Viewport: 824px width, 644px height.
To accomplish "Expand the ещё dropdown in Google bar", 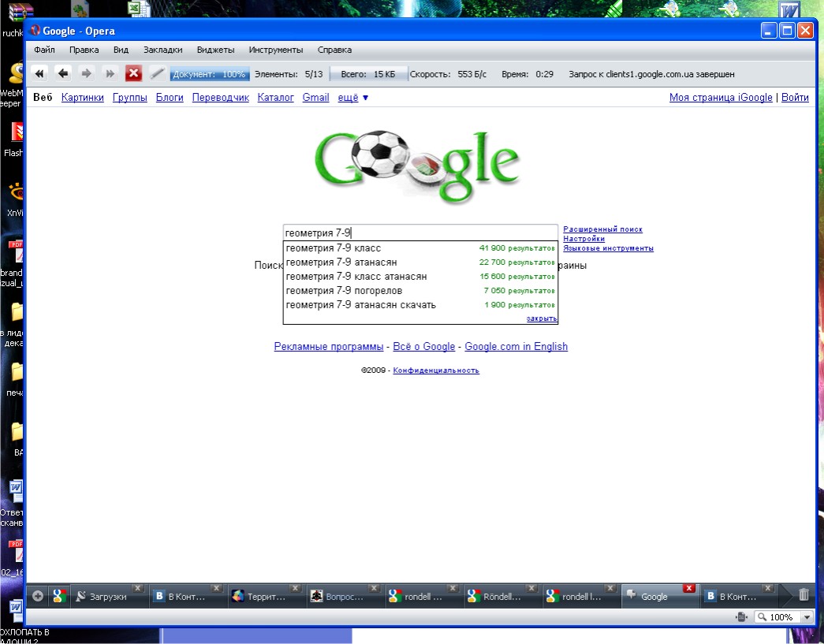I will [x=353, y=98].
